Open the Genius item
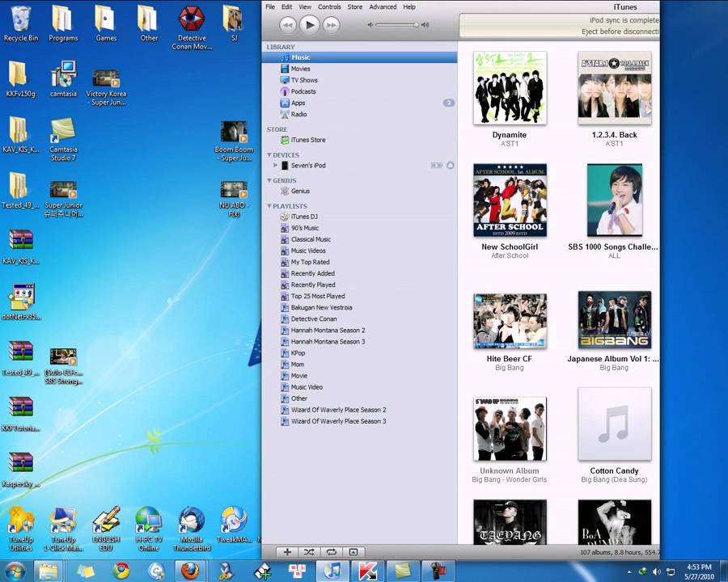 (x=359, y=191)
